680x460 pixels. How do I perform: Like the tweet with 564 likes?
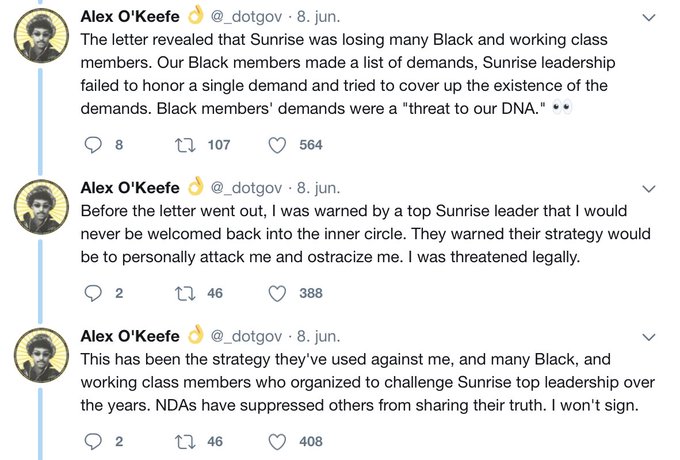click(278, 145)
